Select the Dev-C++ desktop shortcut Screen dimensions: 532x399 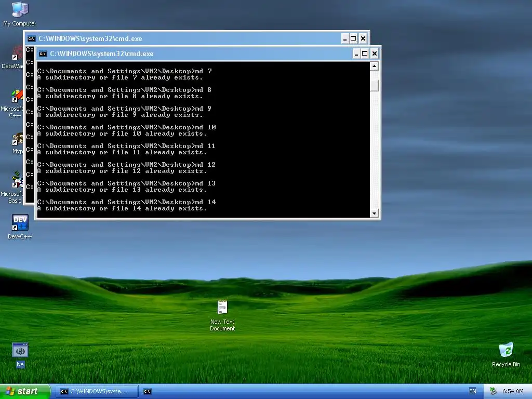[x=20, y=227]
